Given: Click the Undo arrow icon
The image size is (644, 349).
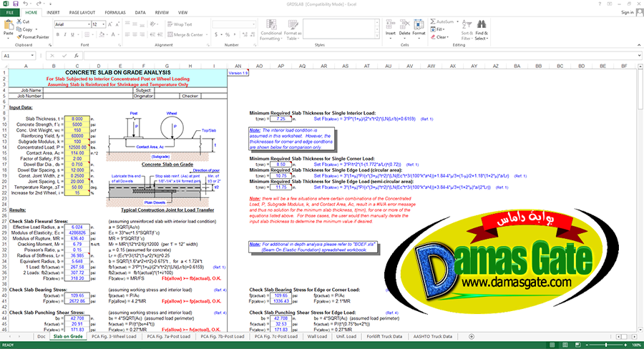Looking at the screenshot, I should point(25,4).
